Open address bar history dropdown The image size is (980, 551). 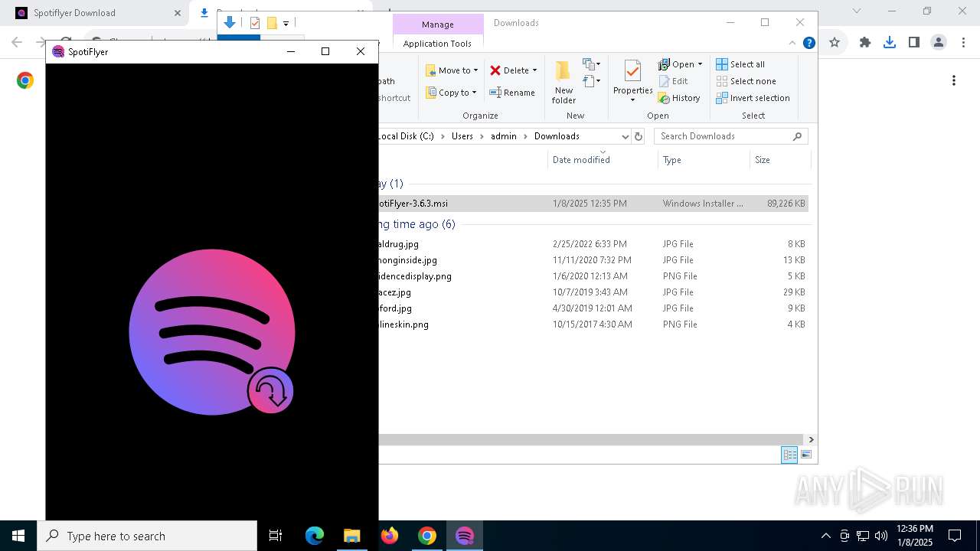pos(625,136)
